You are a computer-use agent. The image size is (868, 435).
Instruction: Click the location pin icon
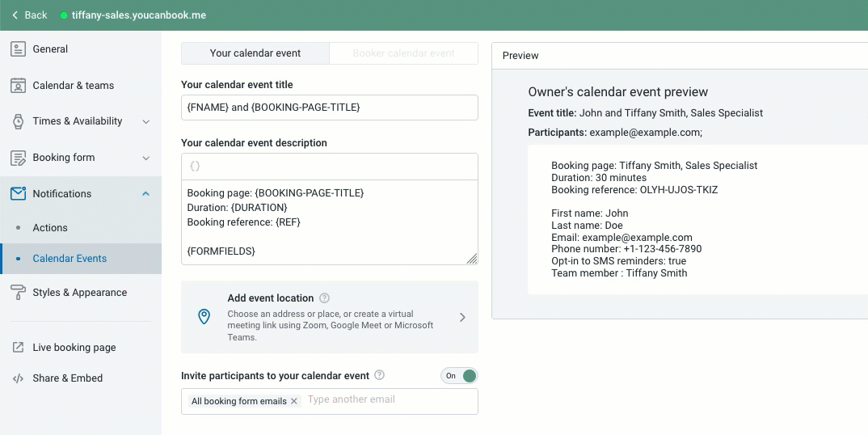point(204,317)
